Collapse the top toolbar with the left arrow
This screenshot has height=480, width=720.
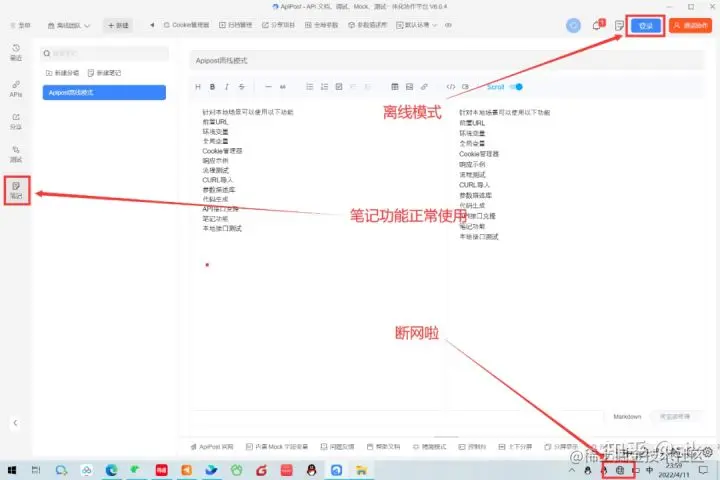pos(152,25)
